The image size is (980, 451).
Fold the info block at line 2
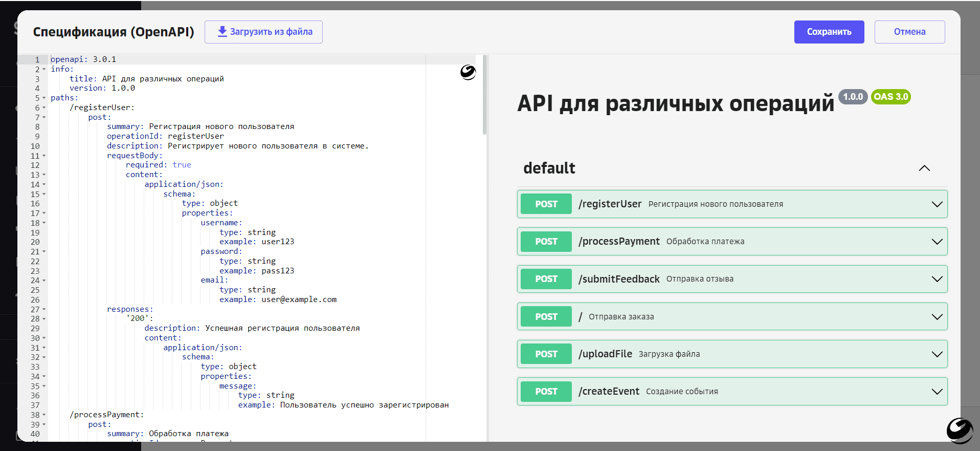[x=44, y=69]
